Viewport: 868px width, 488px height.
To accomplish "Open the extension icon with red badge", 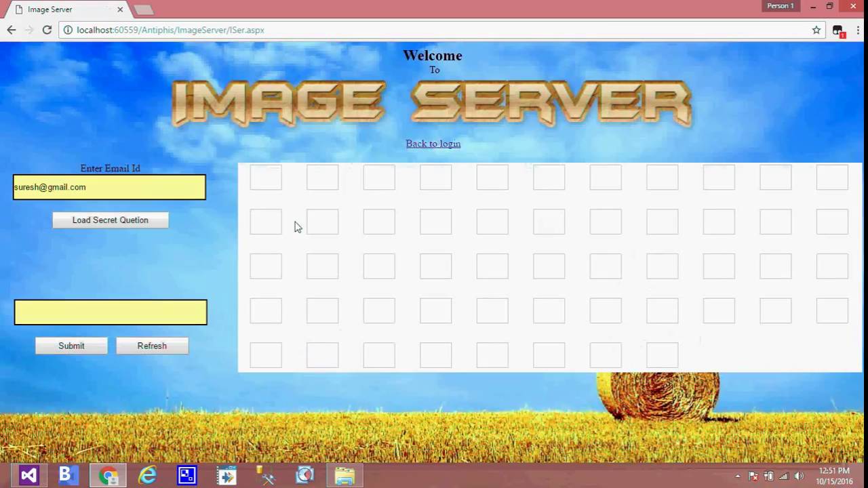I will tap(838, 30).
